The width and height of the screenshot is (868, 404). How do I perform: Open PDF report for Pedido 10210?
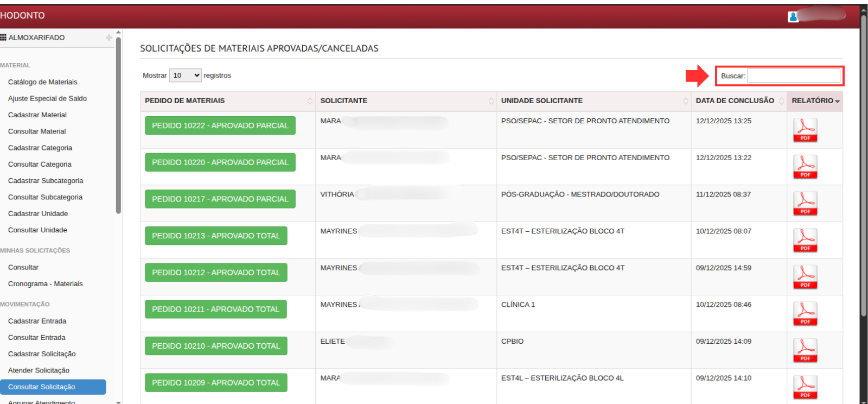point(805,351)
